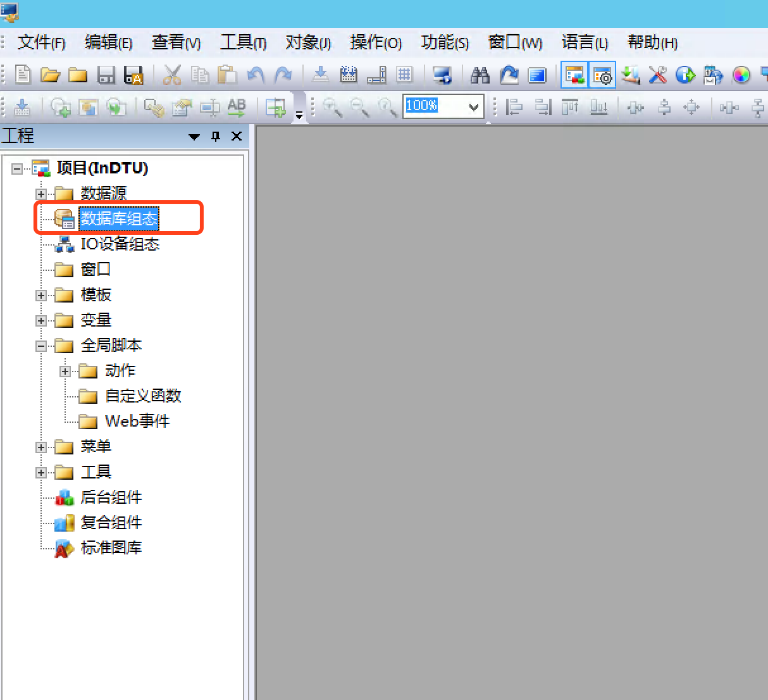The image size is (768, 700).
Task: Expand the 变量 folder node
Action: pos(41,320)
